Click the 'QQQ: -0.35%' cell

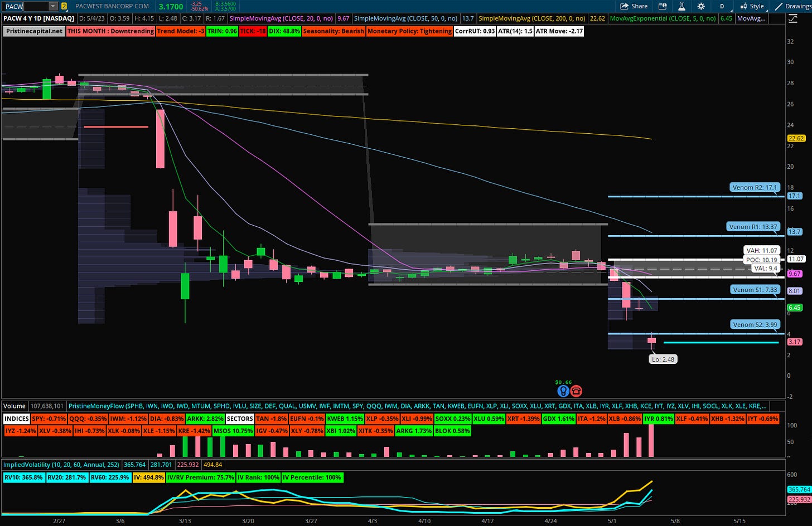(87, 418)
